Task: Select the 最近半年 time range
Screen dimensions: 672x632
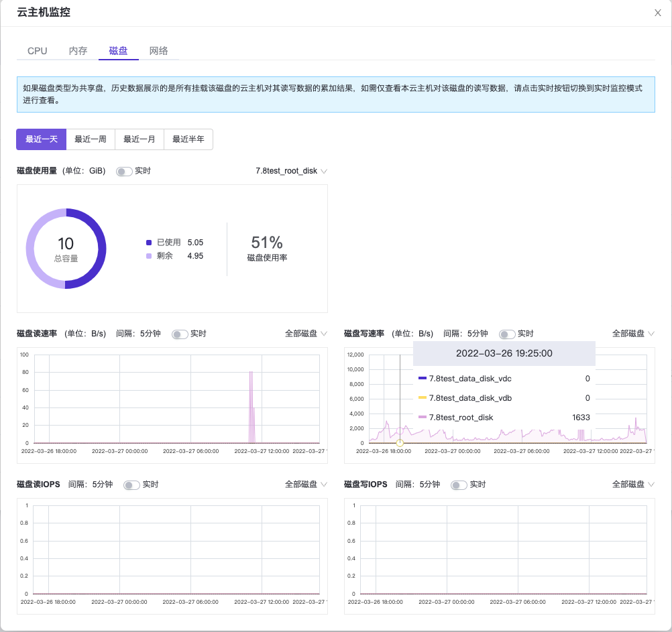Action: (188, 139)
